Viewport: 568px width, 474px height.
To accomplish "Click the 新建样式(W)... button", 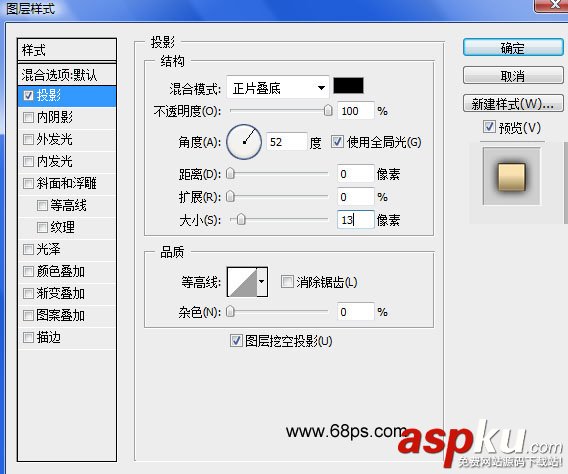I will click(x=513, y=104).
